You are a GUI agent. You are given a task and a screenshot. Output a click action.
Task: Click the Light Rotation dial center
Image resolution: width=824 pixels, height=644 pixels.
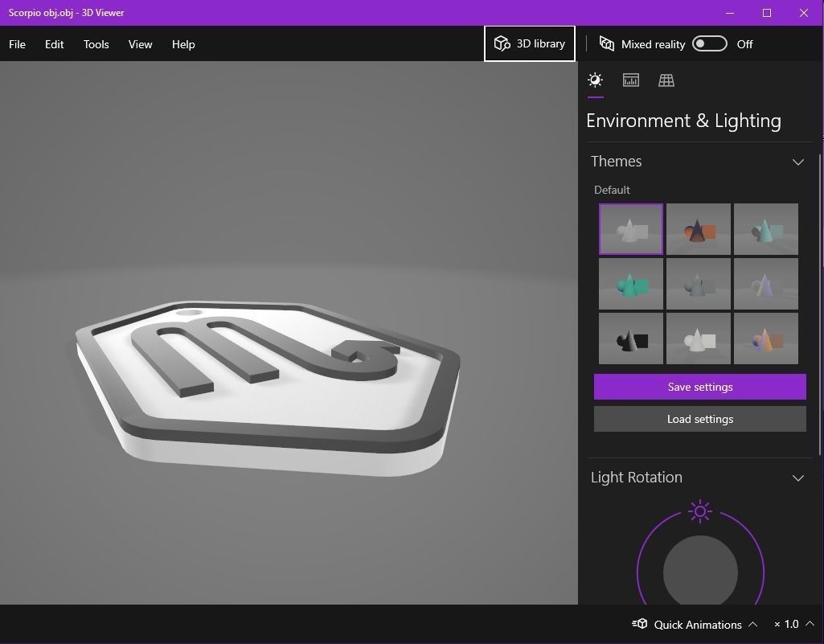[x=700, y=572]
